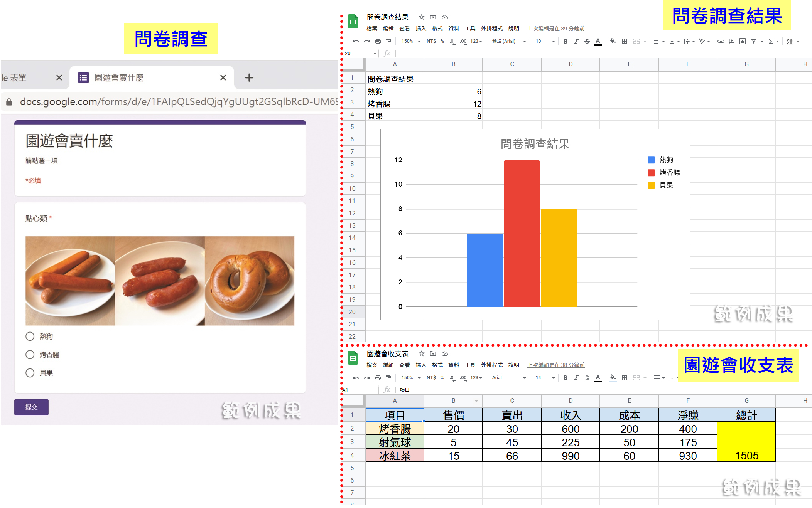Click the 提交 submit button
812x508 pixels.
point(31,407)
